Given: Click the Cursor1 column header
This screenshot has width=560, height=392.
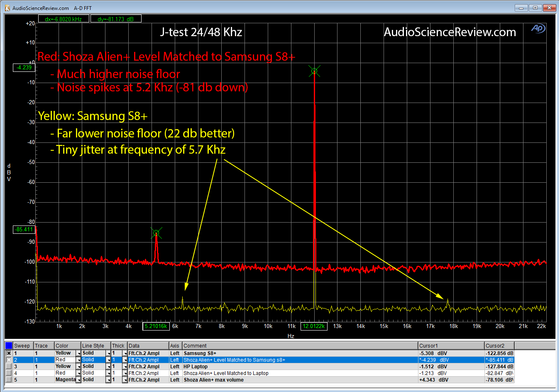Looking at the screenshot, I should pos(451,346).
